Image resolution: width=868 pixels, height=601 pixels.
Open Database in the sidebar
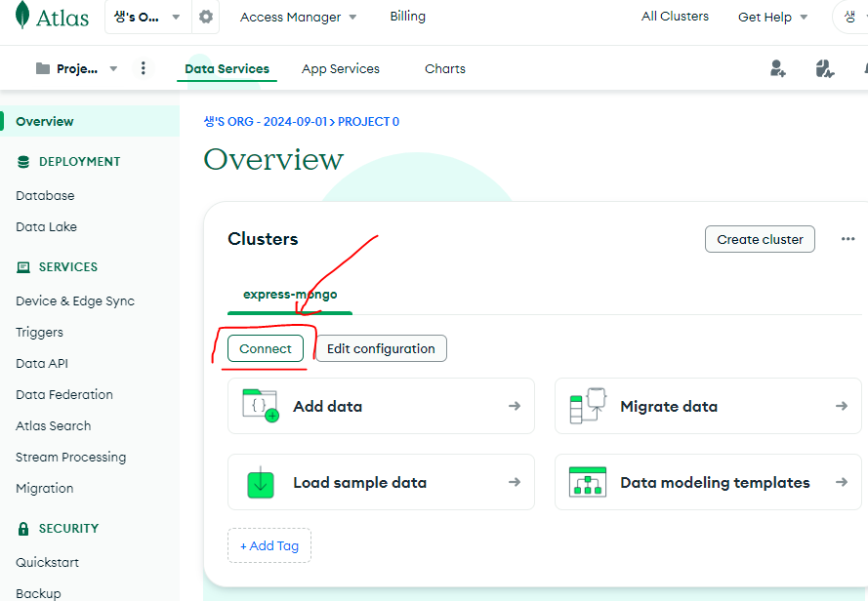coord(45,195)
